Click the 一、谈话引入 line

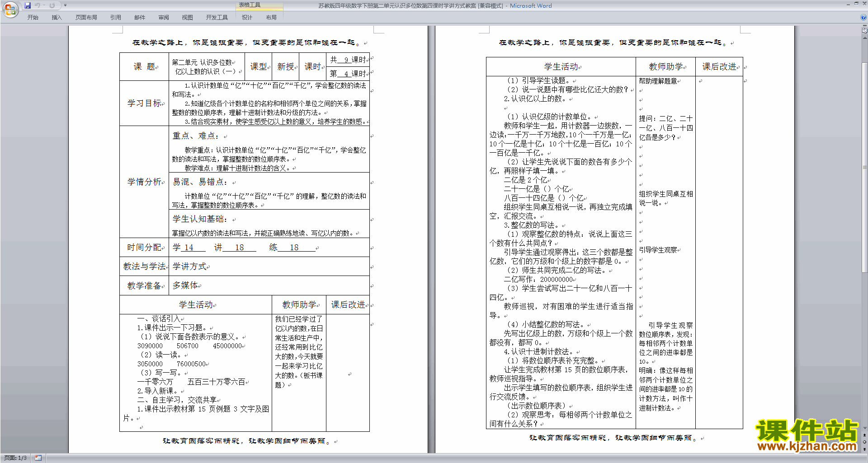point(159,318)
